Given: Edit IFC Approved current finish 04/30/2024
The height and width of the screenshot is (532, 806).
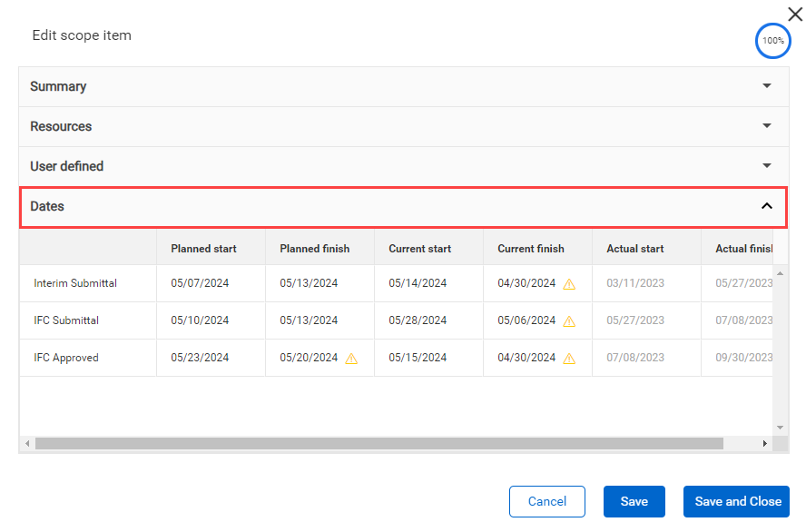Looking at the screenshot, I should (526, 358).
